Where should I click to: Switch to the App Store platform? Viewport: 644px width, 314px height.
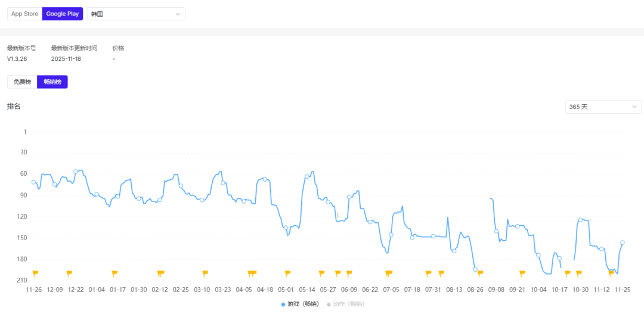24,14
